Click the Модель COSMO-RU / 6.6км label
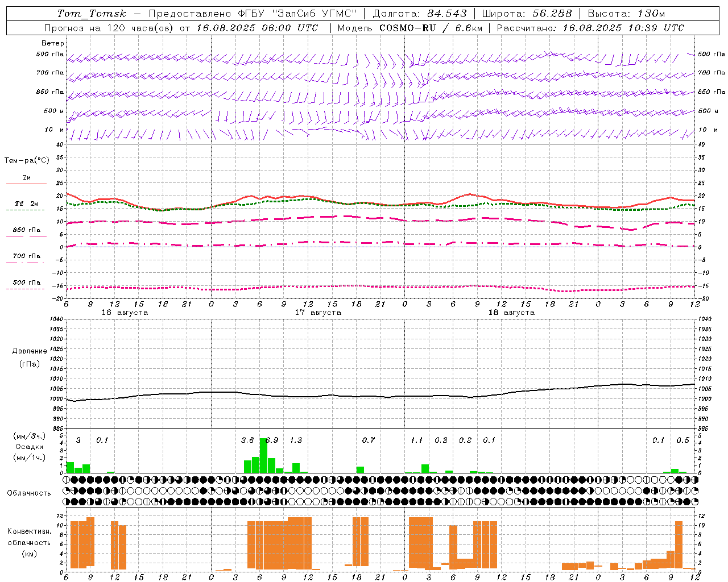Image resolution: width=728 pixels, height=582 pixels. pos(410,28)
